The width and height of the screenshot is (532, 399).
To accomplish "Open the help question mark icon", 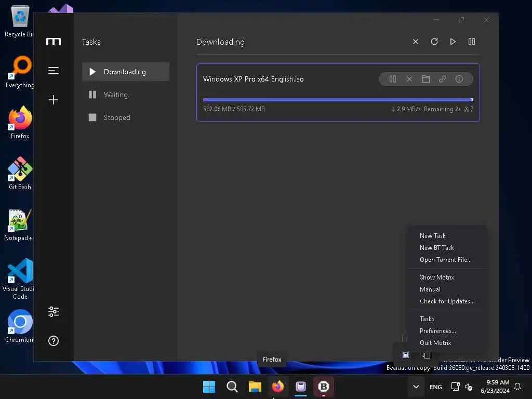I will tap(54, 341).
